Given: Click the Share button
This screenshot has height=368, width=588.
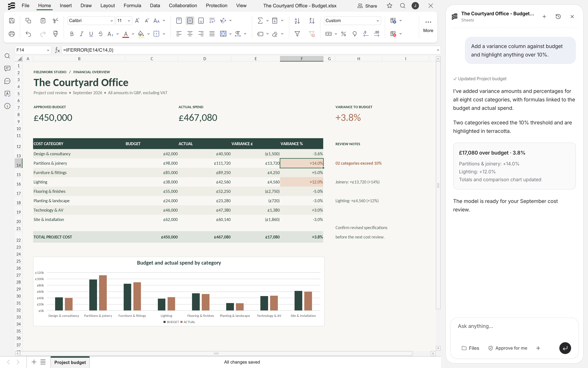Looking at the screenshot, I should pyautogui.click(x=367, y=6).
